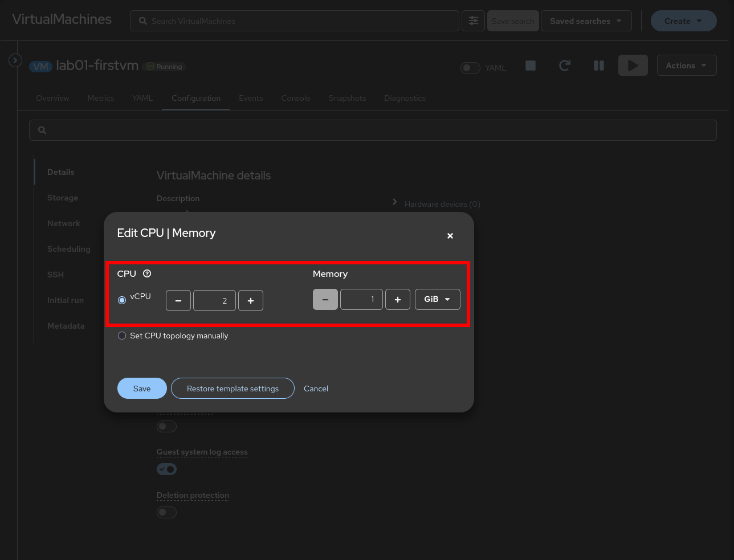
Task: Click Restore template settings button
Action: tap(233, 389)
